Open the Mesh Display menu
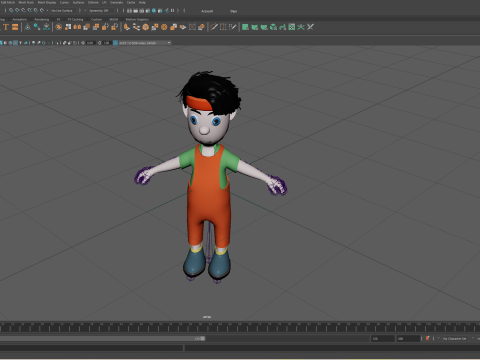 click(x=47, y=2)
